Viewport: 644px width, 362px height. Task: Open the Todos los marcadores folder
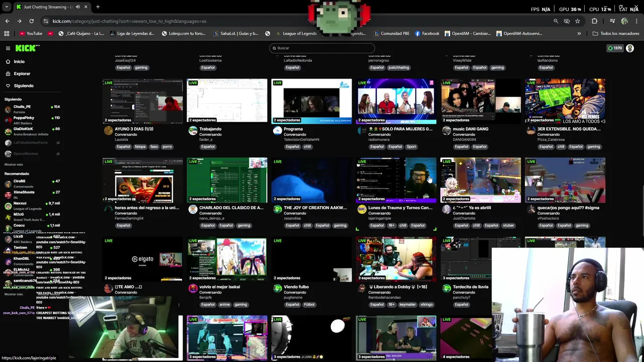[x=616, y=34]
